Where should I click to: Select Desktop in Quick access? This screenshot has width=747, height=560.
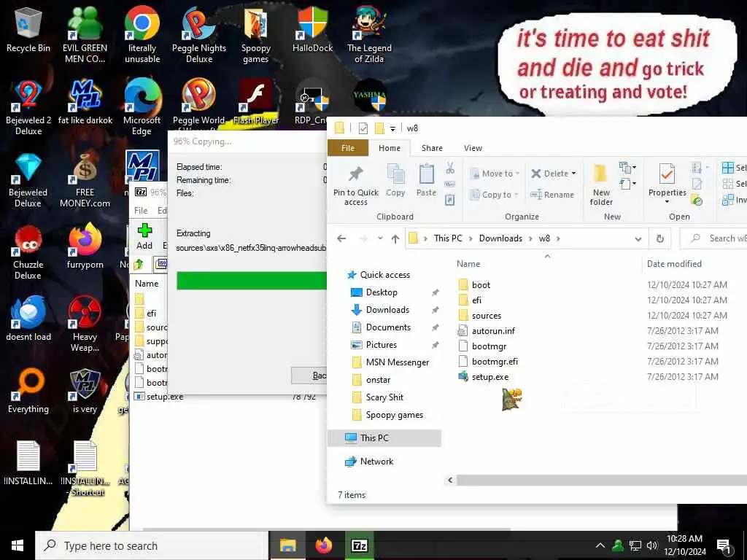tap(381, 292)
